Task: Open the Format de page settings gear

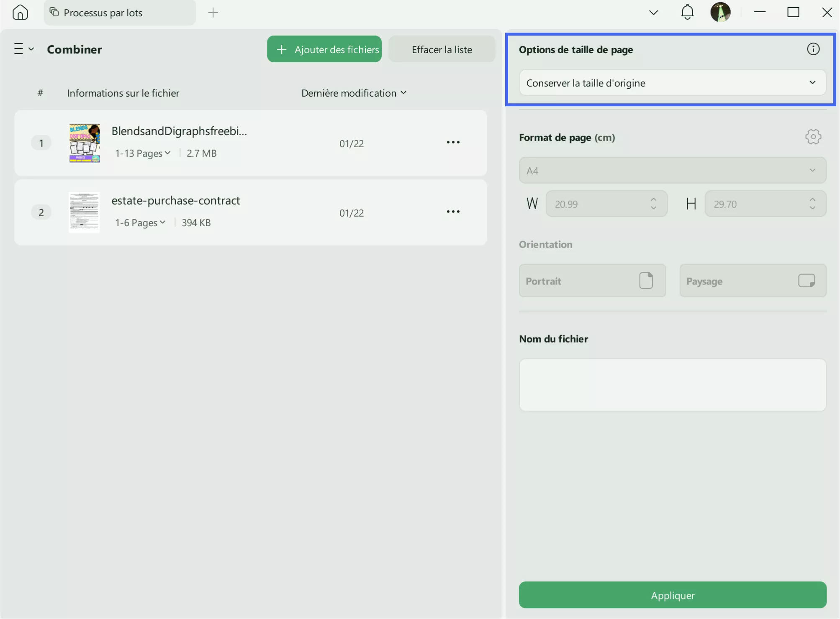Action: tap(813, 137)
